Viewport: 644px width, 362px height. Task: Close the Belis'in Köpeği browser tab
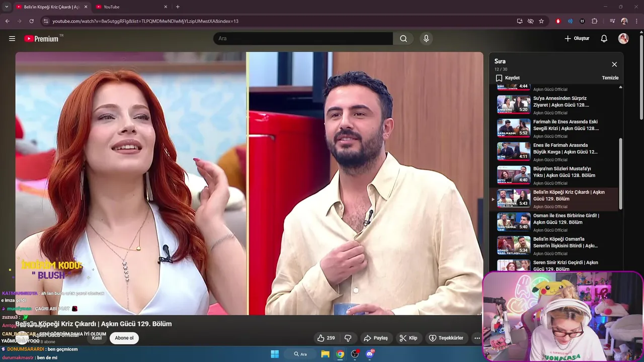click(86, 7)
